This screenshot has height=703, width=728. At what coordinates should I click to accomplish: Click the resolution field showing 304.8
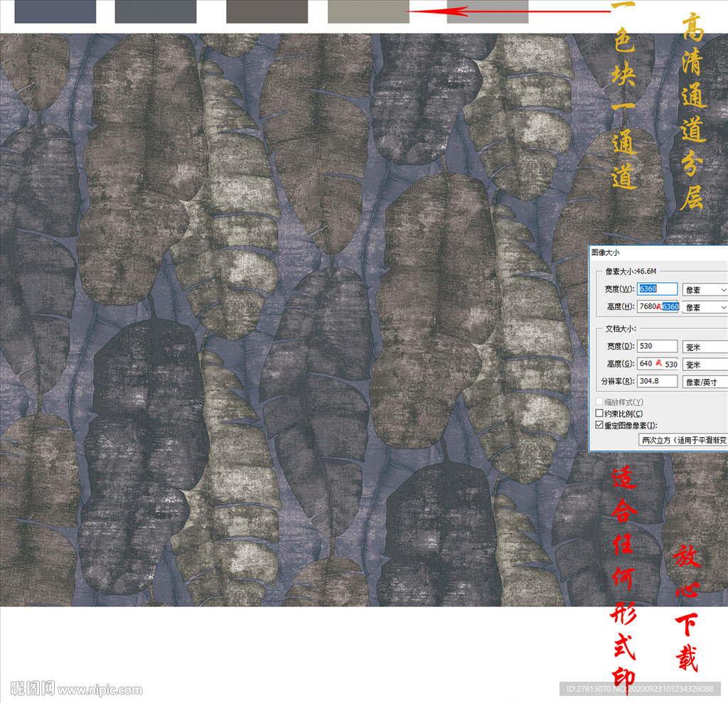pos(657,381)
